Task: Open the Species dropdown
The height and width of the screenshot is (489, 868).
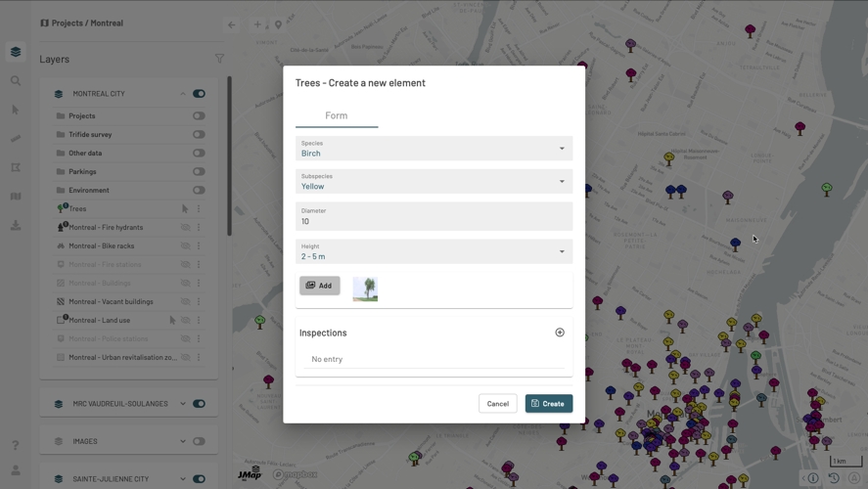Action: click(x=434, y=149)
